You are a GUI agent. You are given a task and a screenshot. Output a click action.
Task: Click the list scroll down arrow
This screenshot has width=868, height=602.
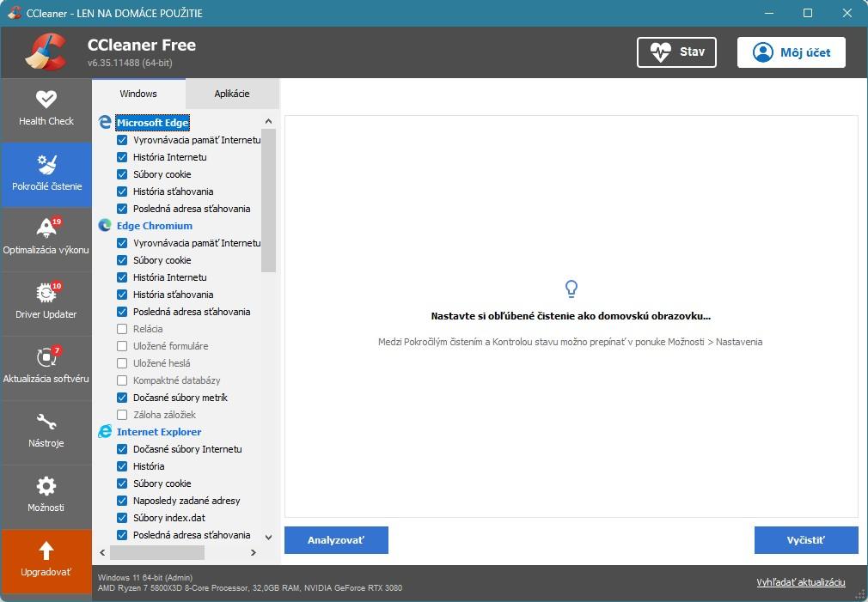click(268, 537)
